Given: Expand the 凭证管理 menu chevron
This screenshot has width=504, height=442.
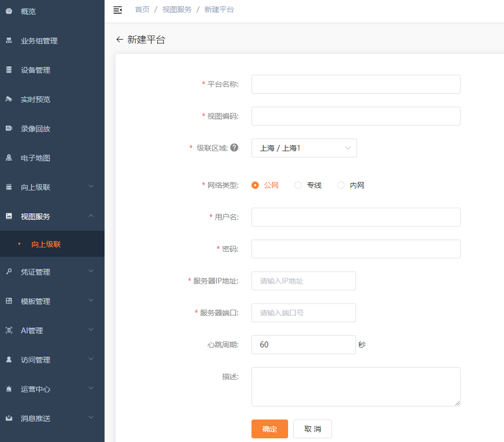Looking at the screenshot, I should [91, 271].
